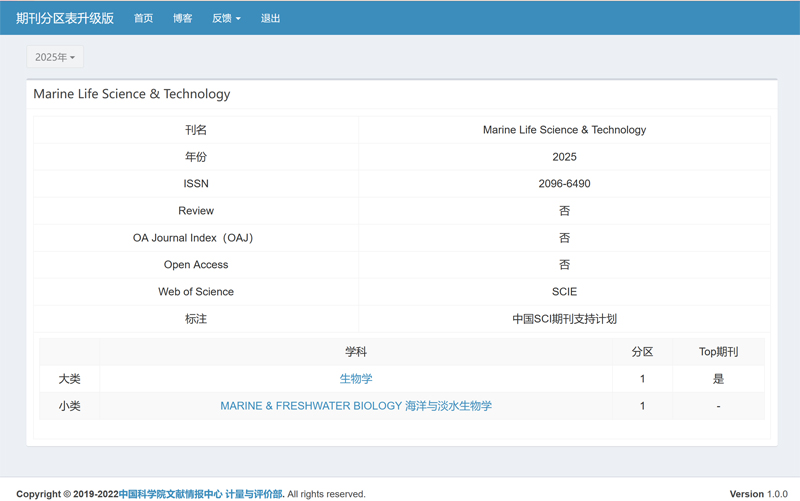This screenshot has width=800, height=501.
Task: Open the 2025年 year selector
Action: pyautogui.click(x=55, y=57)
